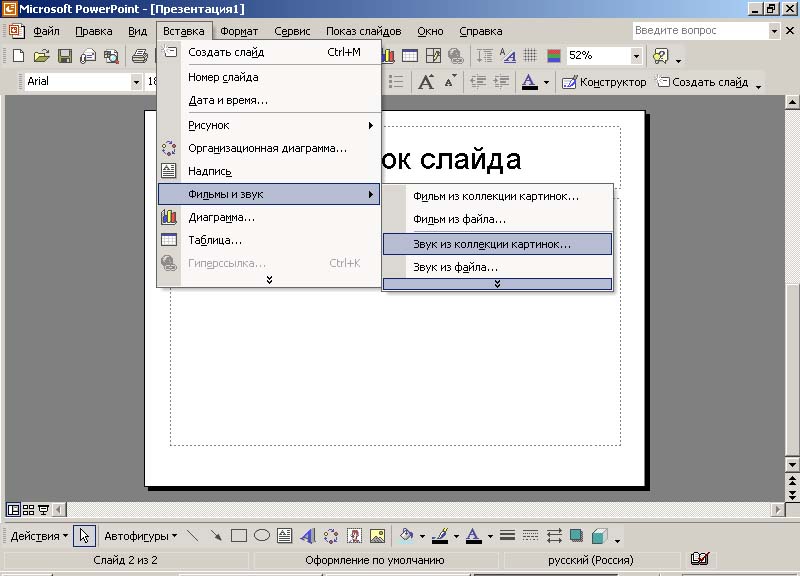Switch to Slide Sorter view

coord(29,509)
